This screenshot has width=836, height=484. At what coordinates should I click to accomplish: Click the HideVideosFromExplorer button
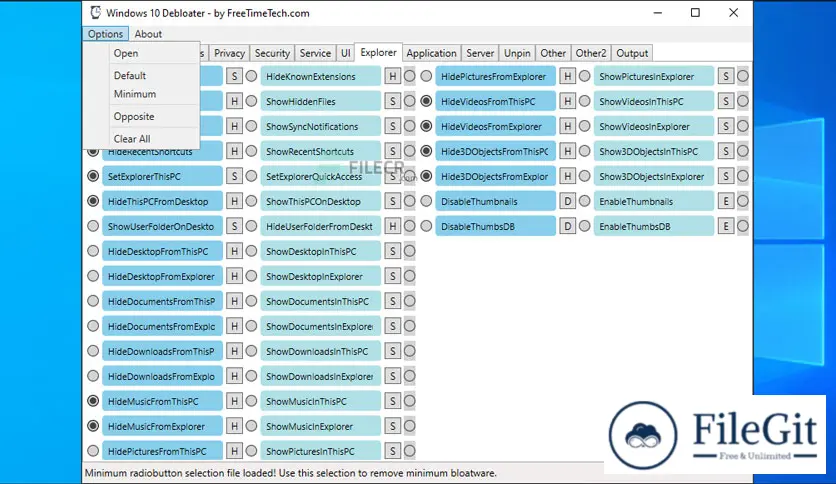click(x=495, y=126)
